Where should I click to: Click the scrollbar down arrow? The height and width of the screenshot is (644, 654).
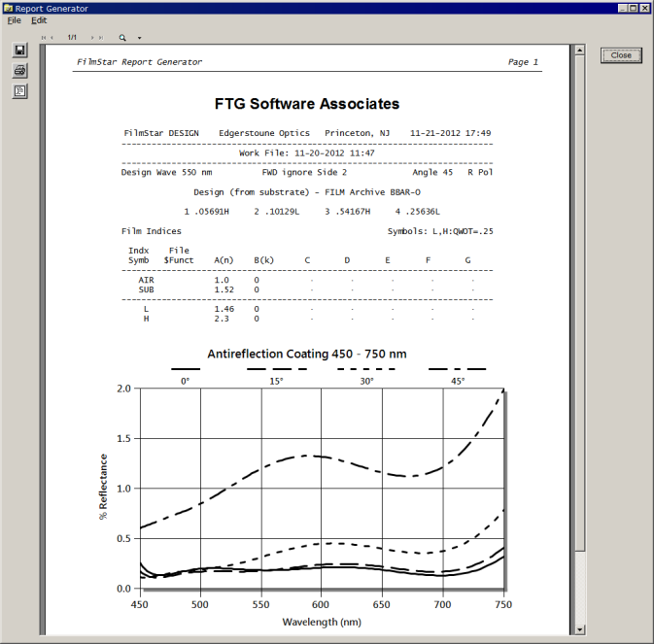pos(579,629)
